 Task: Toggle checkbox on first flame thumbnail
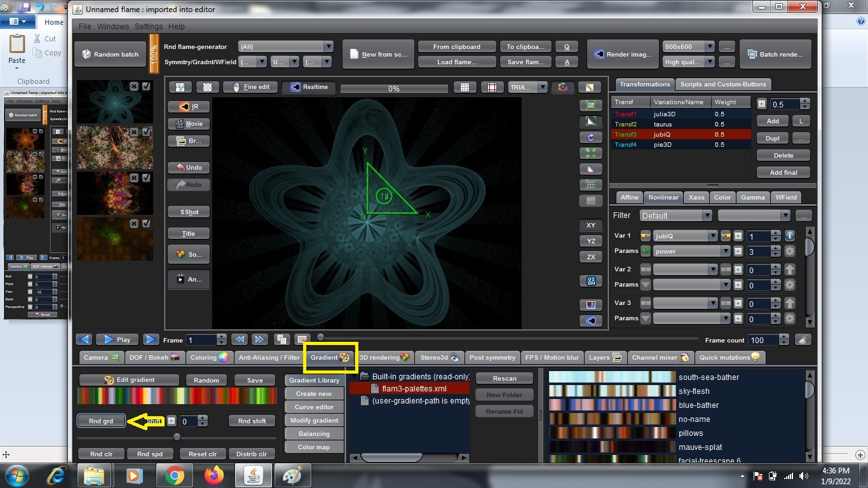pyautogui.click(x=146, y=86)
